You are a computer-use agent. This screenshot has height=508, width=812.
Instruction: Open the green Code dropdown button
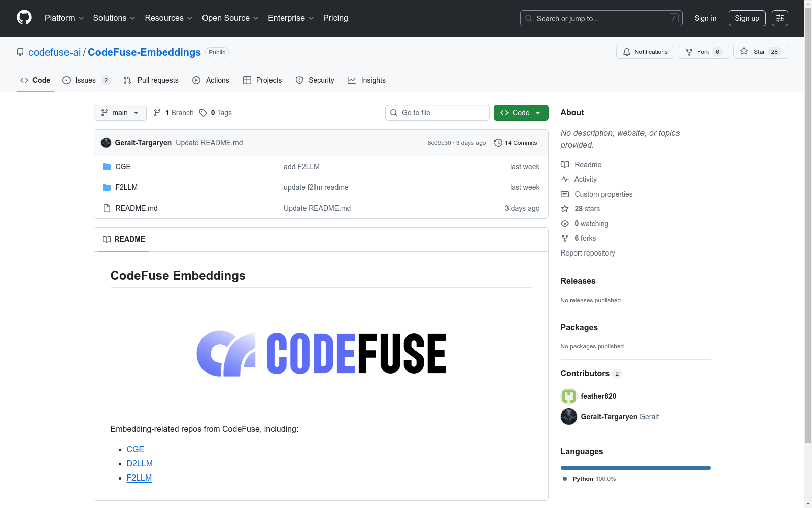[521, 113]
